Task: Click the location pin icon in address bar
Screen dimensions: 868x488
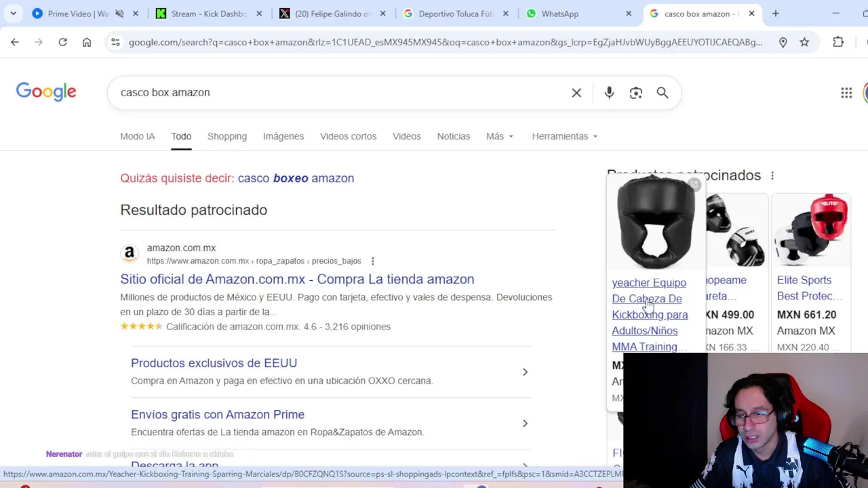Action: [783, 42]
